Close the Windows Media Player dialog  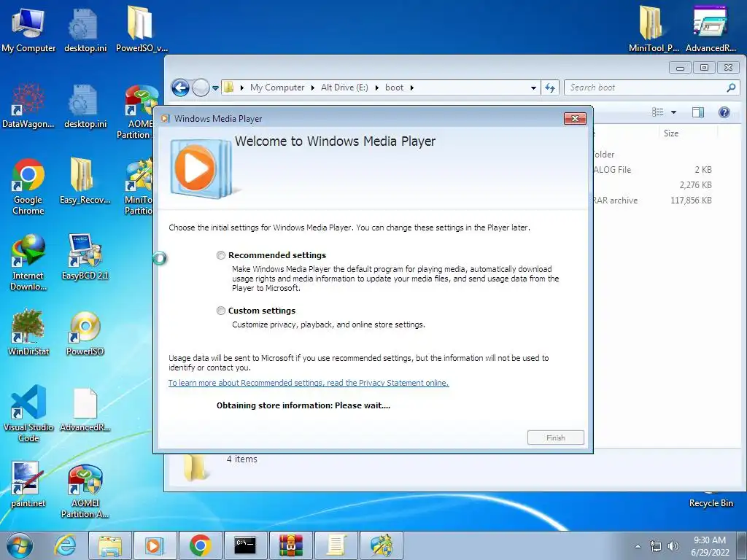click(575, 119)
